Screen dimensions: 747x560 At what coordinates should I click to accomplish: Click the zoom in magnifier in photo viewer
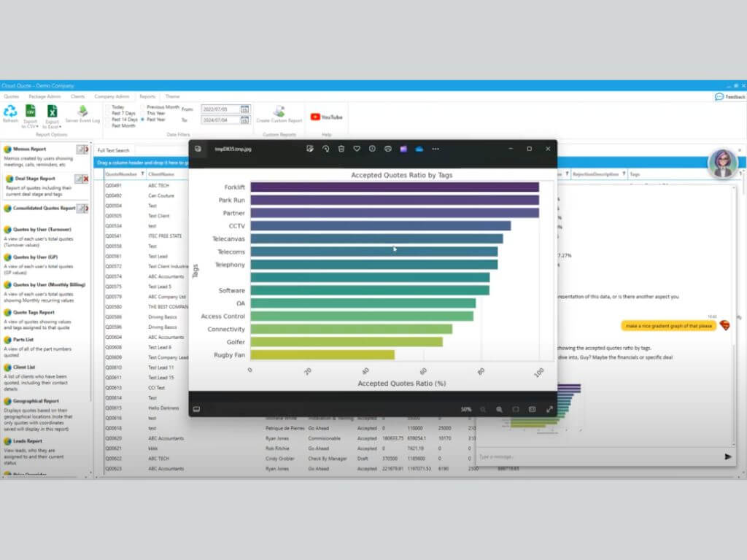click(500, 409)
